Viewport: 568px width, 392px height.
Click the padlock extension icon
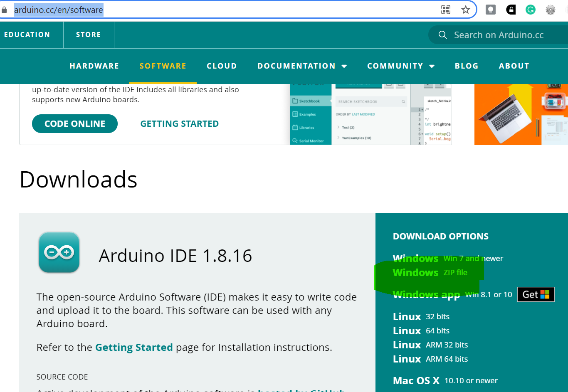click(x=510, y=9)
